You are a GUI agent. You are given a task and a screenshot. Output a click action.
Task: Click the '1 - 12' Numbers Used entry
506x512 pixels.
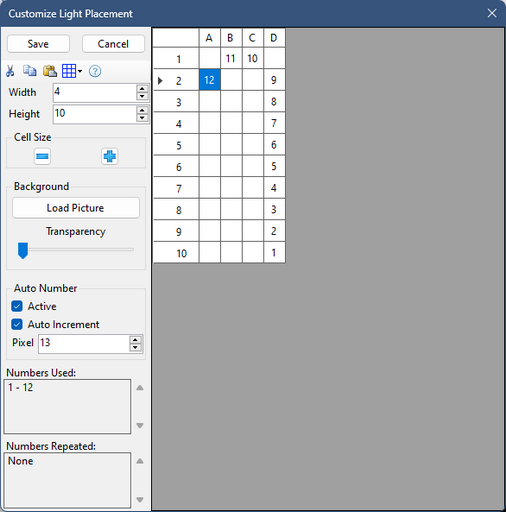coord(21,387)
